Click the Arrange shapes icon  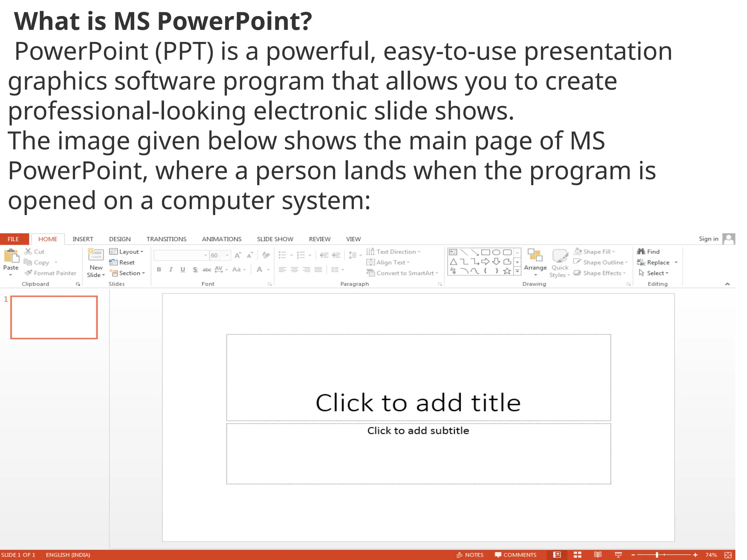(535, 255)
